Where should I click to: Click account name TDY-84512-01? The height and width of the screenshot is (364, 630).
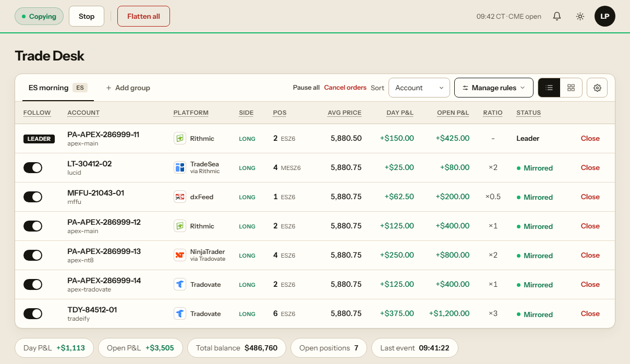pos(92,310)
